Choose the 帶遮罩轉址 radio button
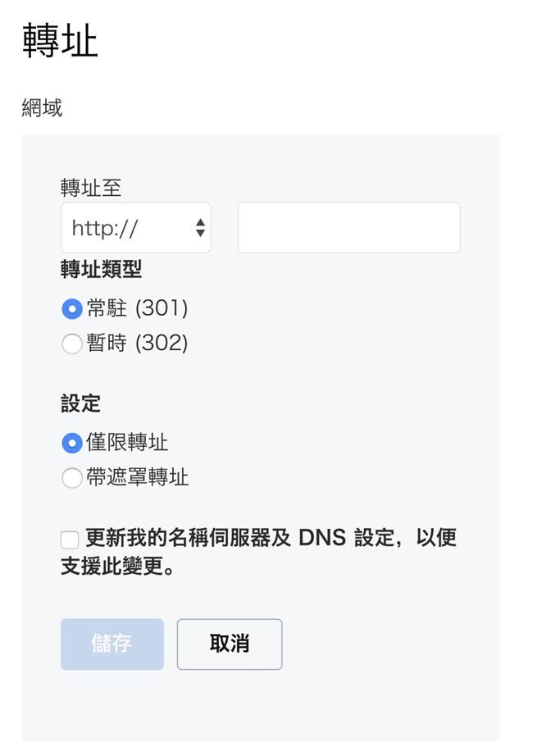 [72, 478]
